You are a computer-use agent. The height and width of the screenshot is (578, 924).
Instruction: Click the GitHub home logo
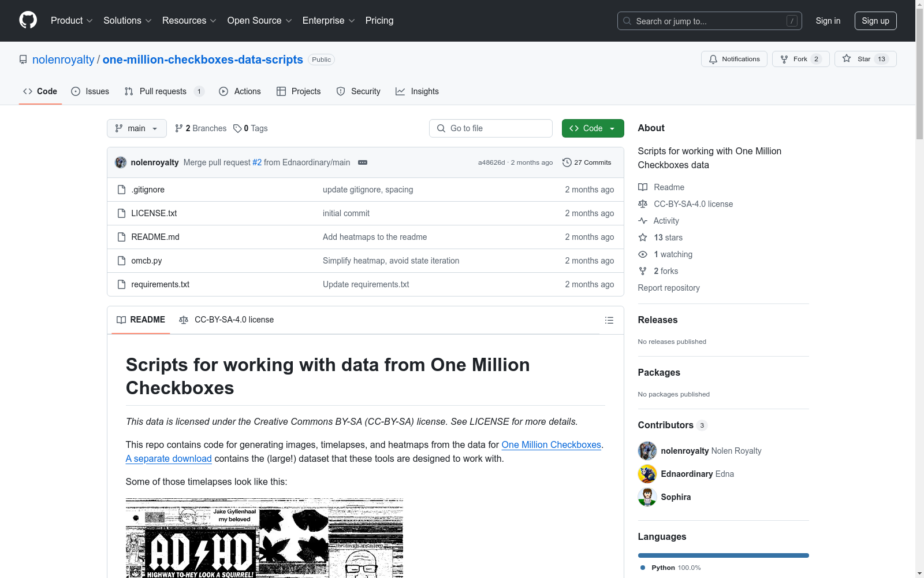pyautogui.click(x=28, y=20)
